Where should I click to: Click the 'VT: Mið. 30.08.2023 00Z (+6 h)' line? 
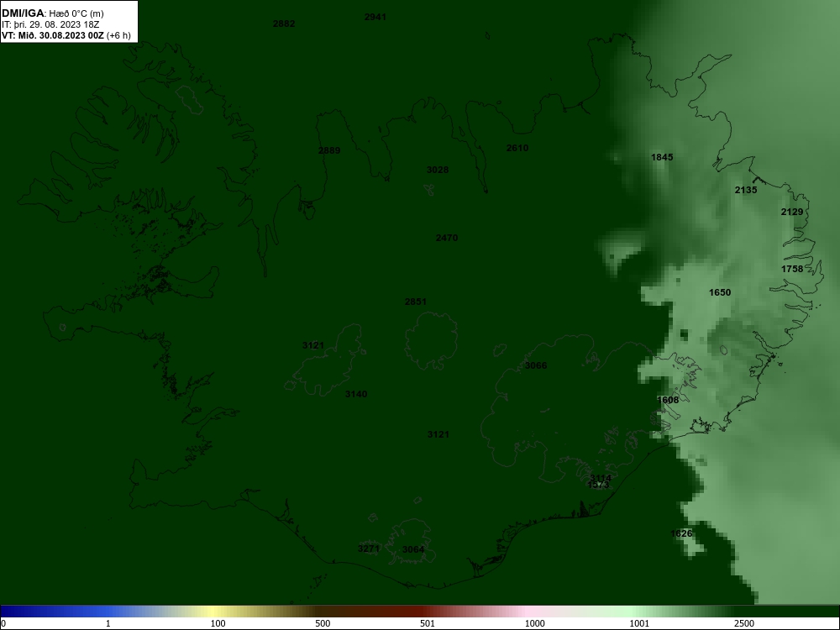[66, 35]
